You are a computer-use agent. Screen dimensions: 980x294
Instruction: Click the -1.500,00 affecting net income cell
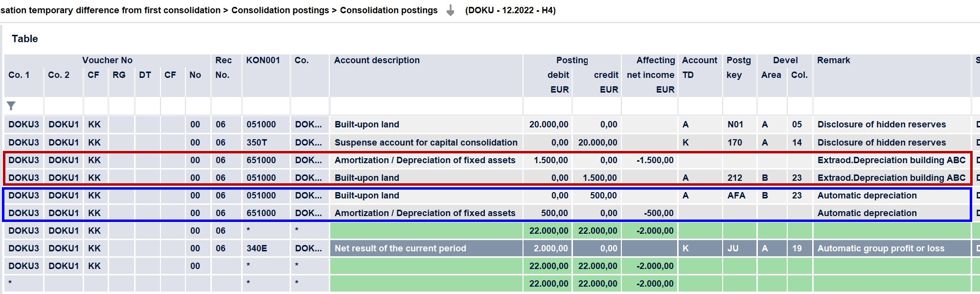click(655, 160)
